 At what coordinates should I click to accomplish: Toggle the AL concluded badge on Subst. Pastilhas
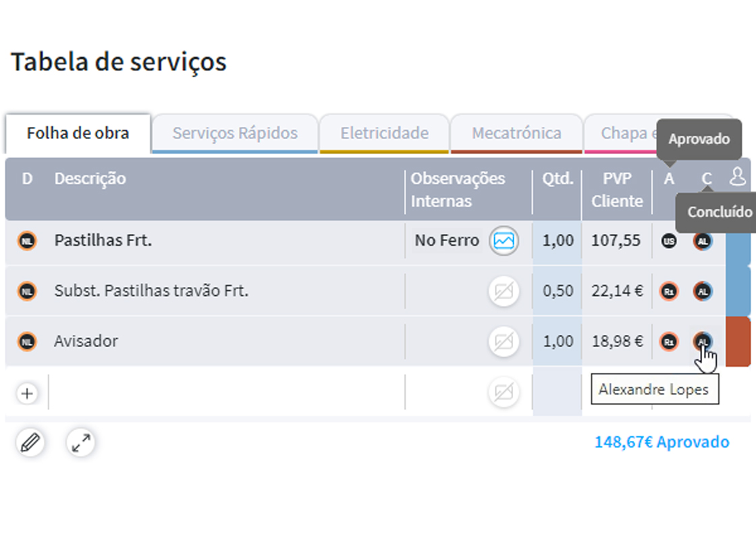tap(703, 291)
